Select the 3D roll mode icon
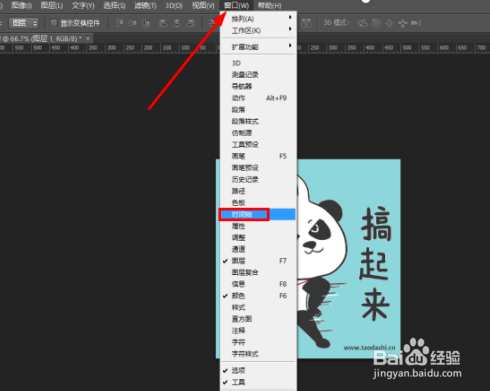Viewport: 490px width, 391px height. click(376, 23)
